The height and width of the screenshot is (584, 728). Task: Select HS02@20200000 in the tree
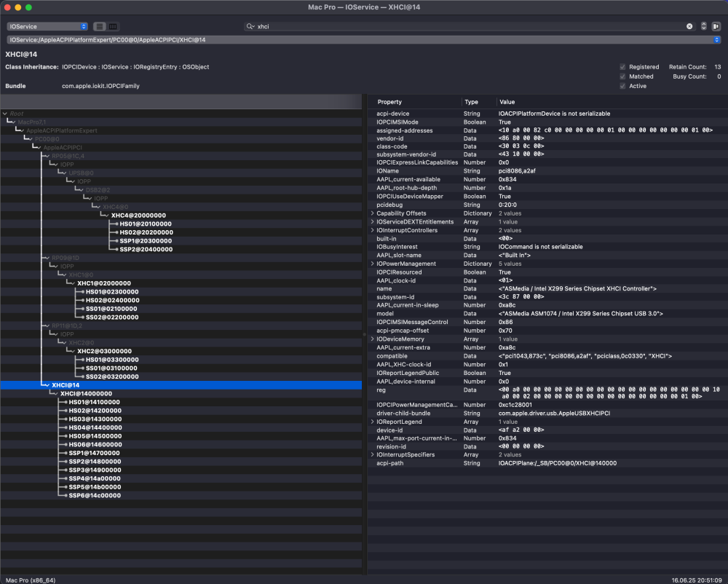coord(146,232)
